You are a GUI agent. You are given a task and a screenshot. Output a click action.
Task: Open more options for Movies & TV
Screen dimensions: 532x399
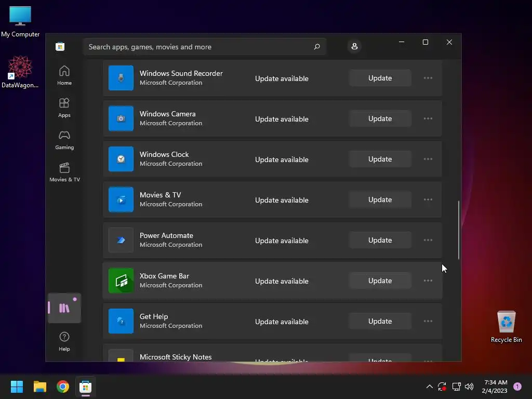point(428,199)
